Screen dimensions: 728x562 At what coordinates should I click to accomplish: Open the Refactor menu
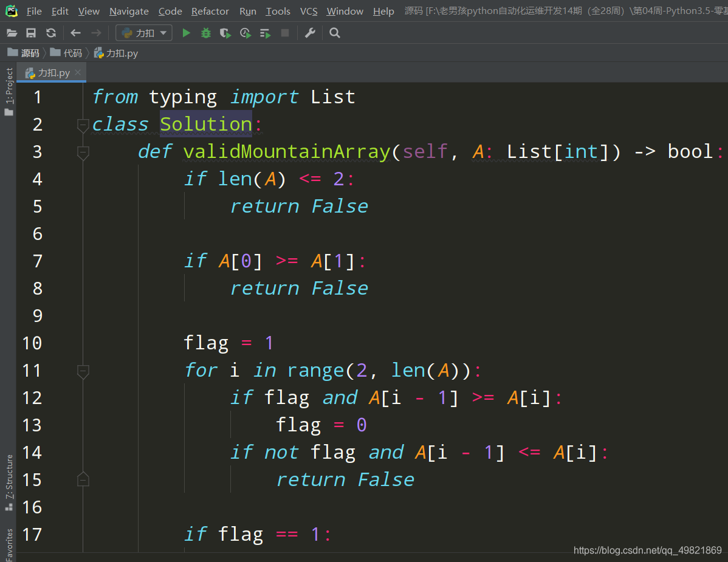210,11
